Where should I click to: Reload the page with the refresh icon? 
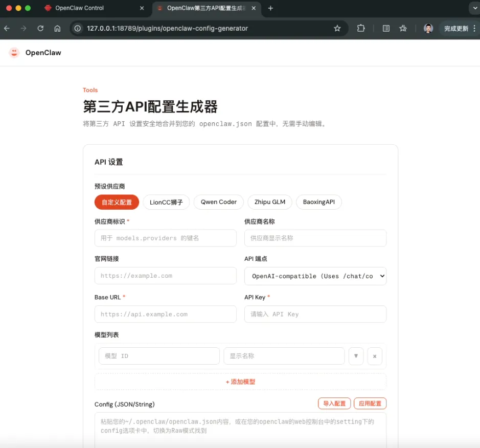tap(40, 29)
